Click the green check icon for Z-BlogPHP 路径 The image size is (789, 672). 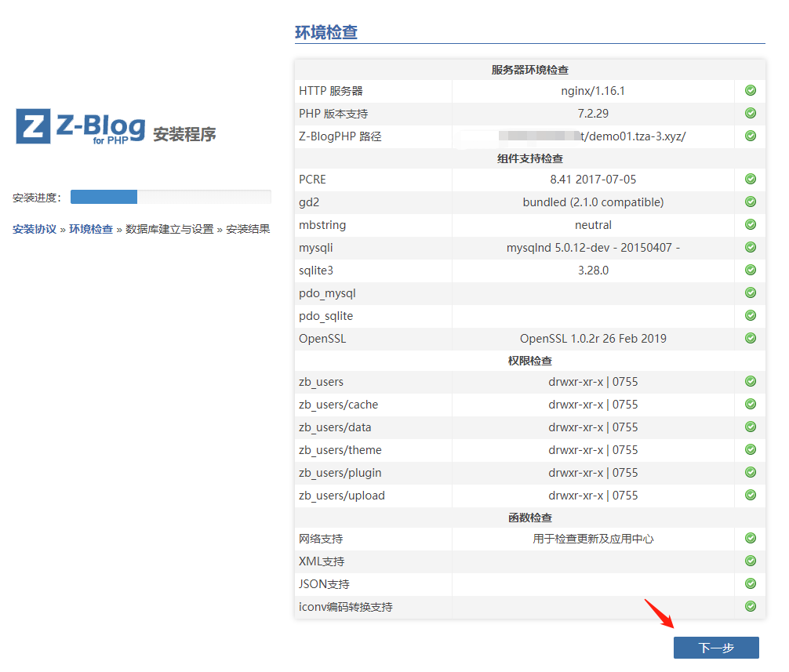(x=751, y=136)
